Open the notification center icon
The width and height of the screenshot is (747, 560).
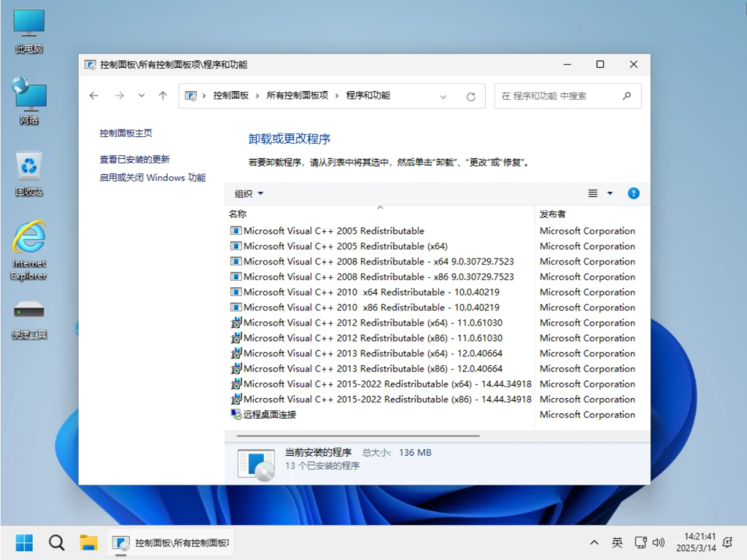[727, 542]
